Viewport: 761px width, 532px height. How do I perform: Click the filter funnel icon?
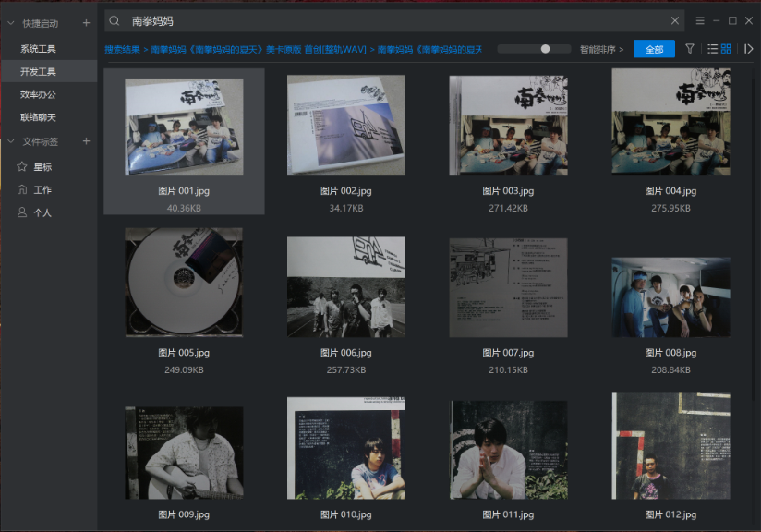click(x=690, y=49)
